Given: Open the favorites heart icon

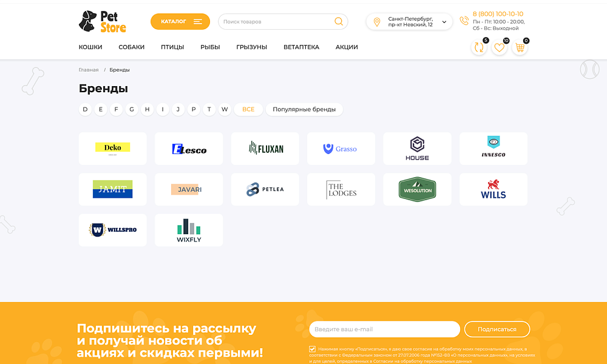Looking at the screenshot, I should pyautogui.click(x=499, y=47).
